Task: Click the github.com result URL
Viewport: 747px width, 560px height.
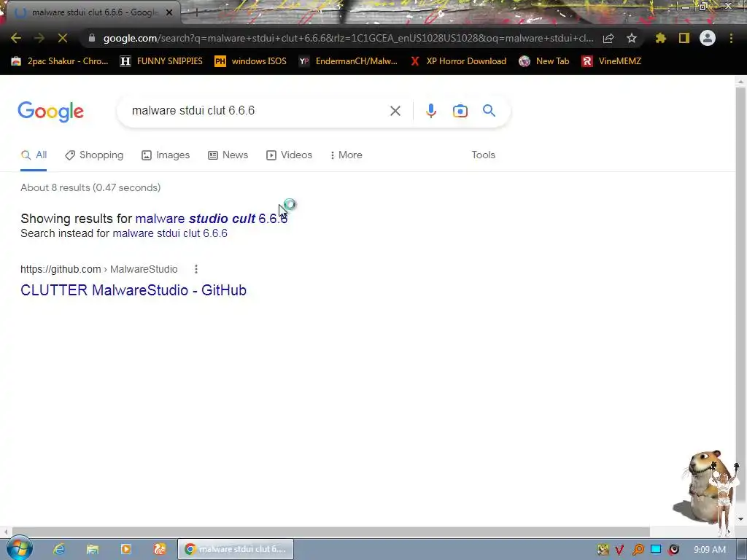Action: tap(98, 270)
